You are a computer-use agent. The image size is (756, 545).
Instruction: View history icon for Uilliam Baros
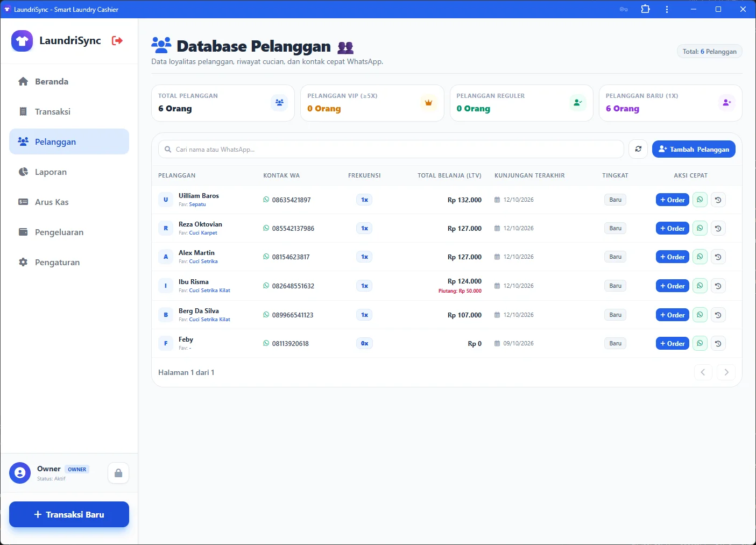coord(718,200)
